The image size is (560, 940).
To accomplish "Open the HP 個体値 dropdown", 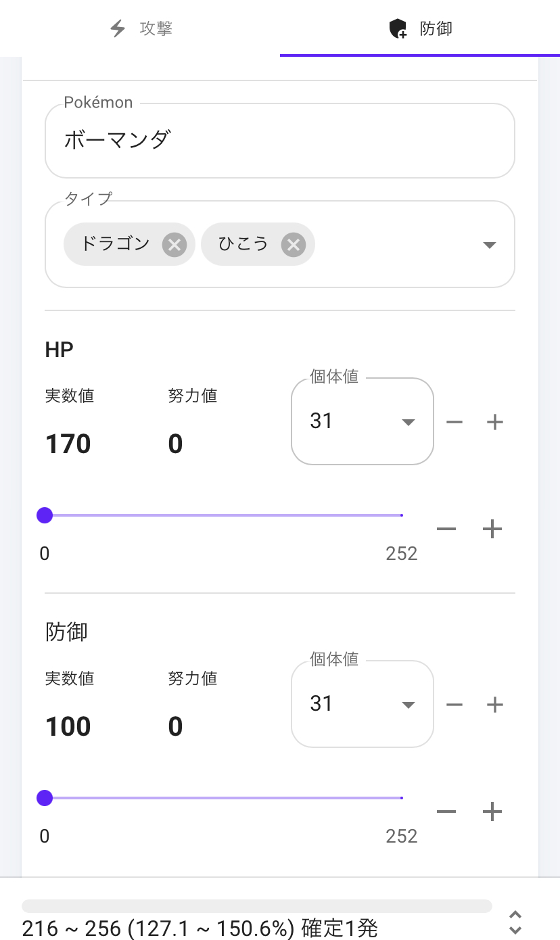I will coord(362,422).
